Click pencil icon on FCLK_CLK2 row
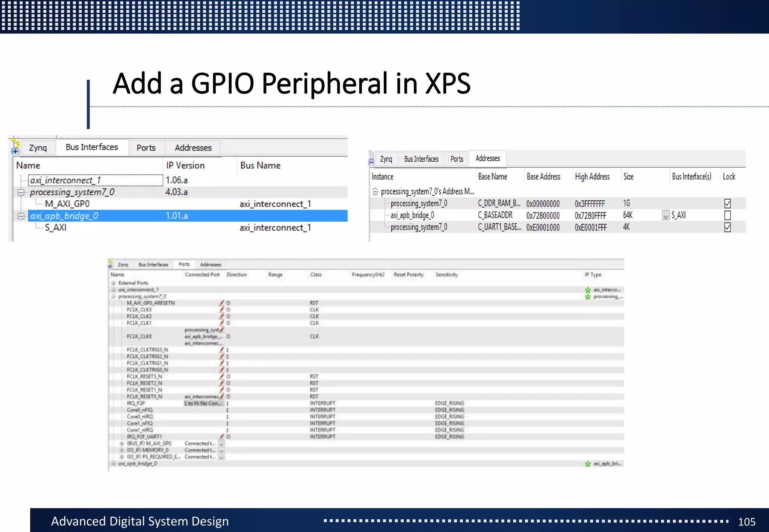The width and height of the screenshot is (769, 532). 222,316
